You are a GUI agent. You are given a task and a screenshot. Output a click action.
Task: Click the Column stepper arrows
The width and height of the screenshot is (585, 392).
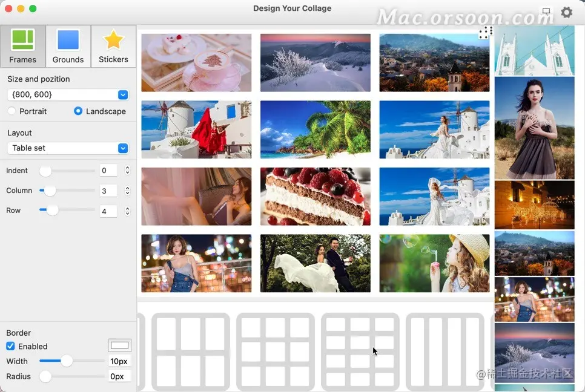pyautogui.click(x=127, y=191)
